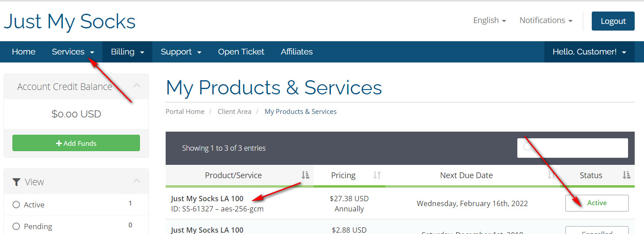This screenshot has height=234, width=644.
Task: Open the English language dropdown
Action: pyautogui.click(x=489, y=20)
